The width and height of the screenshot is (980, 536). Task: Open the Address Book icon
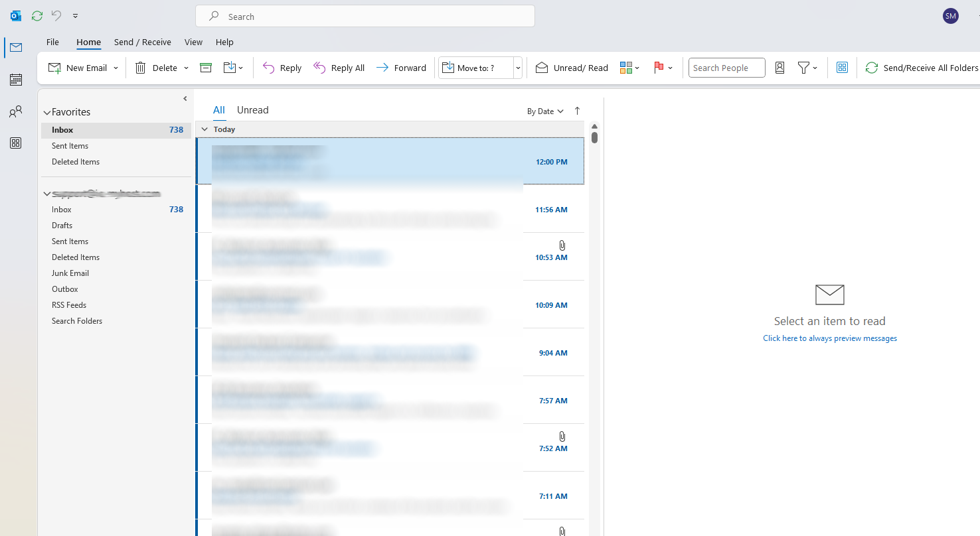click(x=780, y=68)
